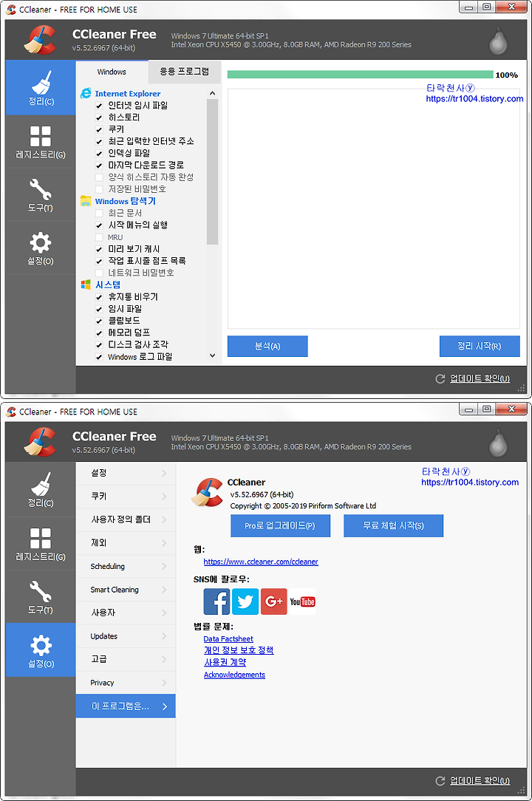Click the 시스템 Windows flag icon
The image size is (532, 801).
[x=86, y=284]
